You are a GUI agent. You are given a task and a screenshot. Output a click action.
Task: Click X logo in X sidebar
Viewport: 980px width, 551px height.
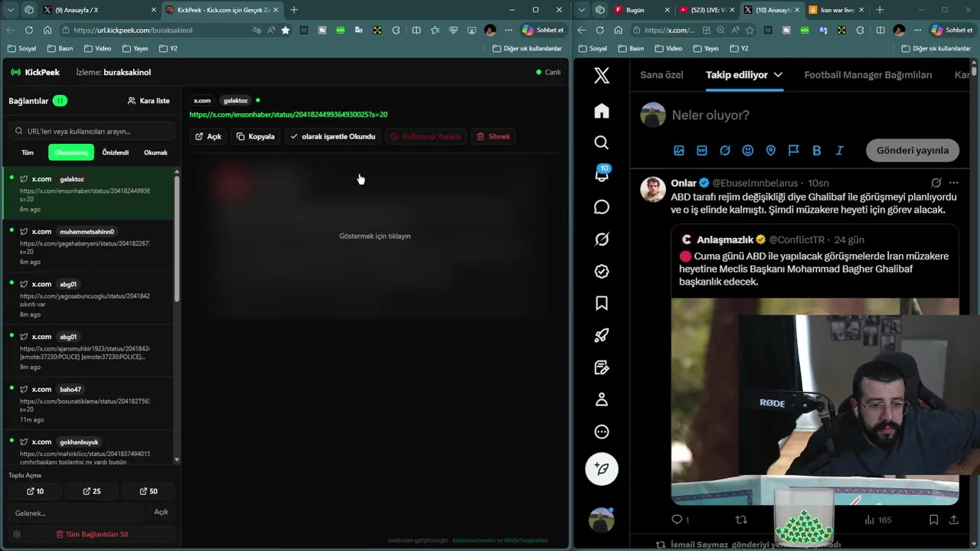(602, 75)
